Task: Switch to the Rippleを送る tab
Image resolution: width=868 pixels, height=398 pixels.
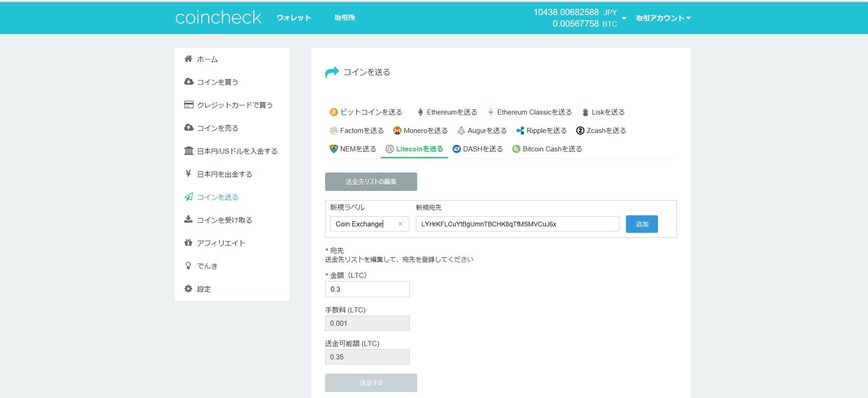Action: 542,130
